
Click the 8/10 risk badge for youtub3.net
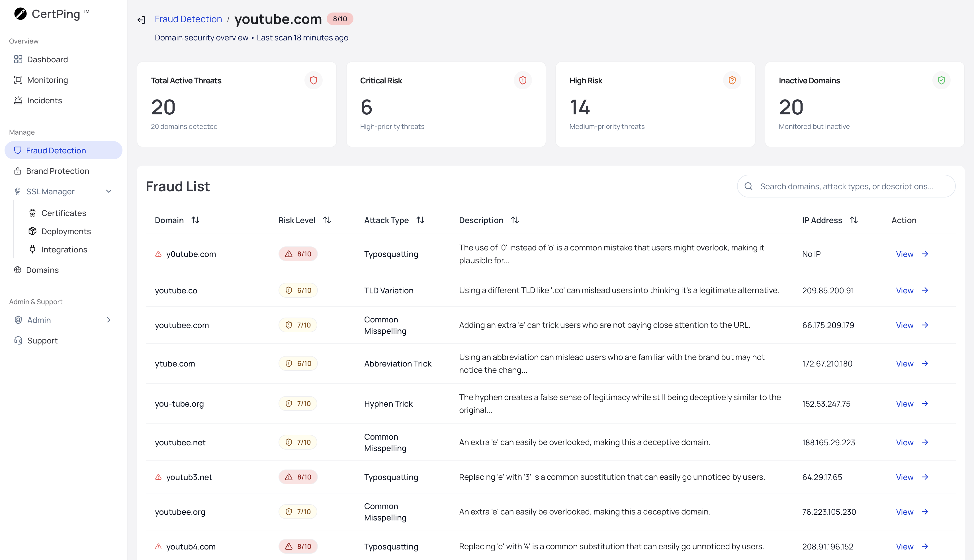pyautogui.click(x=298, y=477)
